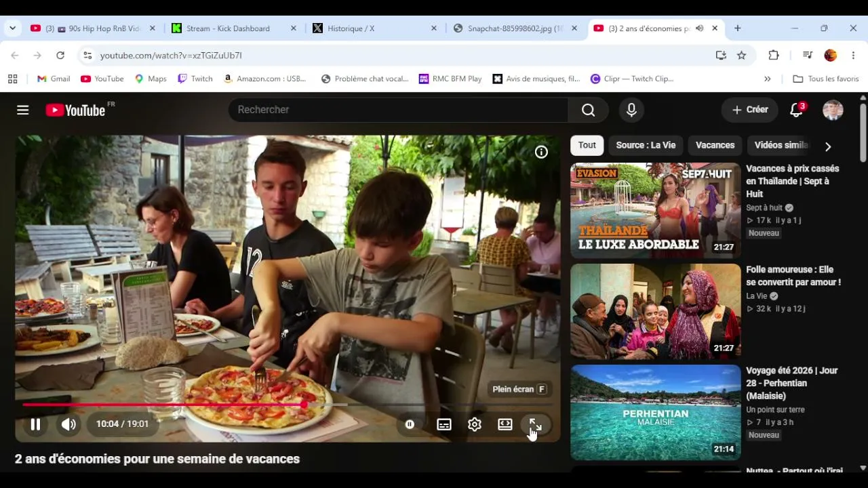Open the YouTube account avatar menu
The image size is (868, 488).
tap(833, 110)
